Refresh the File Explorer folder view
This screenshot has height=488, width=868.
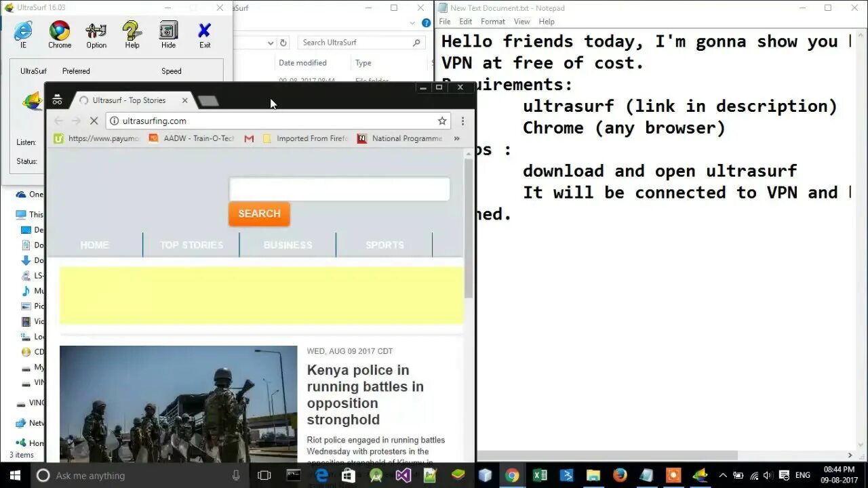coord(283,42)
